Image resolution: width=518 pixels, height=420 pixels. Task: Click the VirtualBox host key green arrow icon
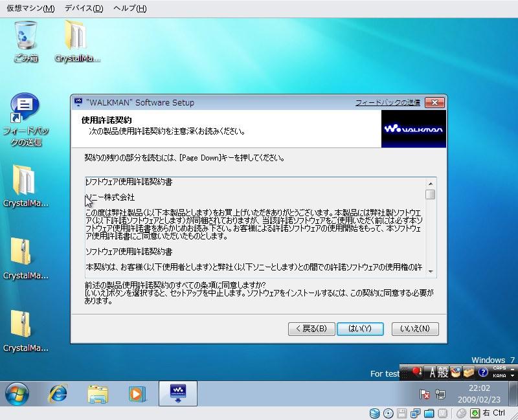tap(475, 413)
